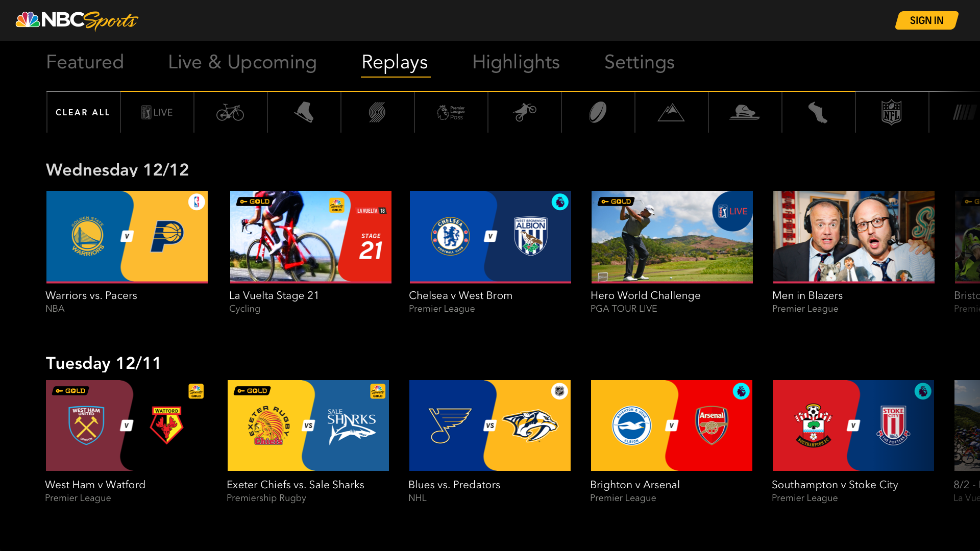This screenshot has height=551, width=980.
Task: Filter by the rugby ball icon
Action: (598, 112)
